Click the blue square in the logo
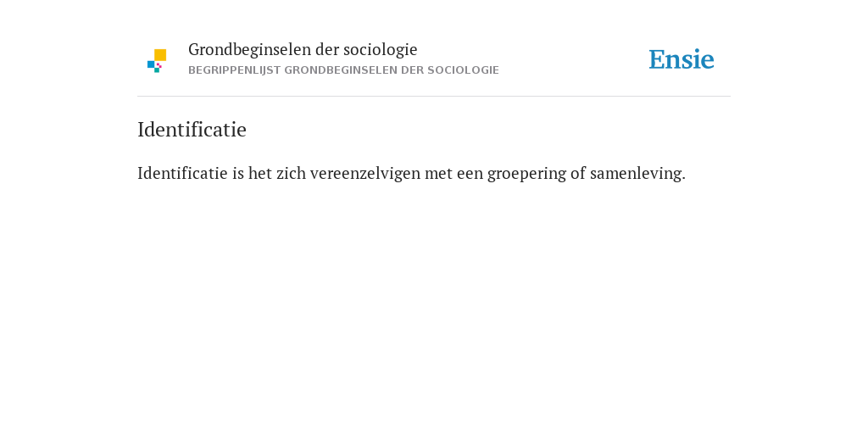This screenshot has height=434, width=868. pos(151,64)
